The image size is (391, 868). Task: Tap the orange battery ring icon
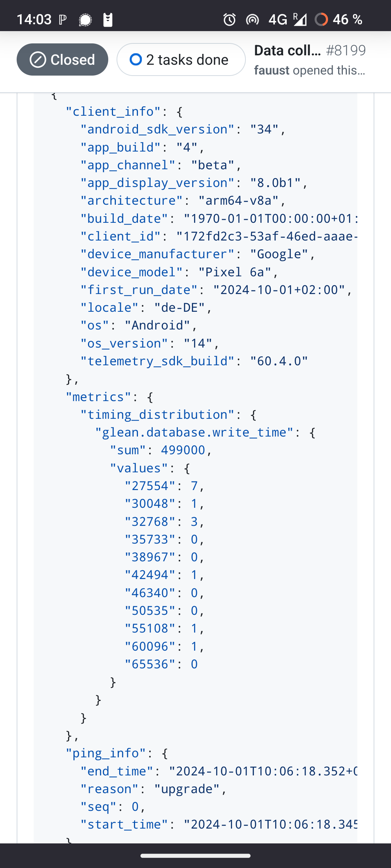(321, 20)
